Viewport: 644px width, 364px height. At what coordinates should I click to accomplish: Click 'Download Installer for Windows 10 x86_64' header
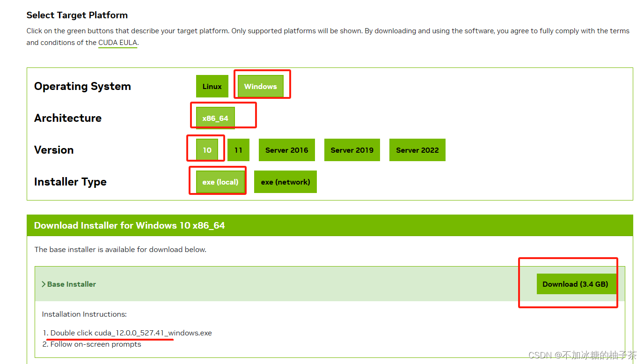(x=130, y=225)
